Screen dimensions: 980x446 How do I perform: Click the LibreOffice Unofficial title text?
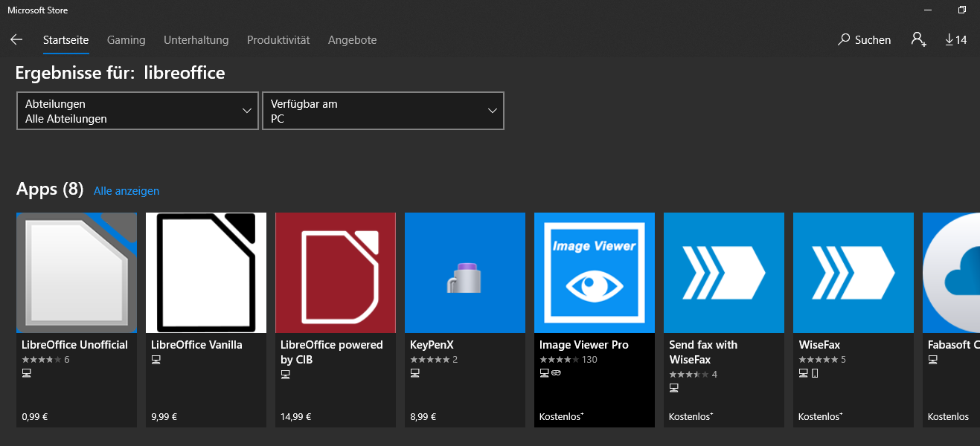click(x=74, y=345)
